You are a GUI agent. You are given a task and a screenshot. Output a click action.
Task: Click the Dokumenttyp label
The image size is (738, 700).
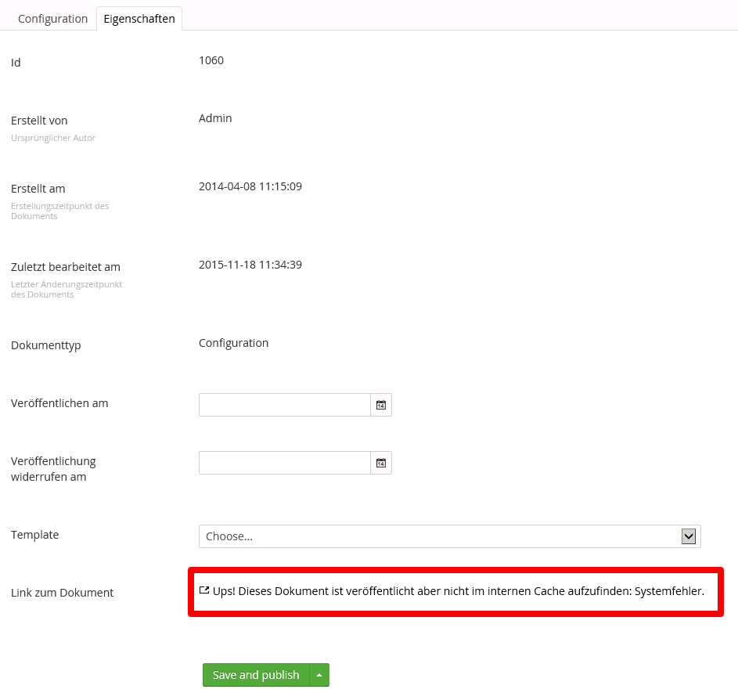pos(46,345)
